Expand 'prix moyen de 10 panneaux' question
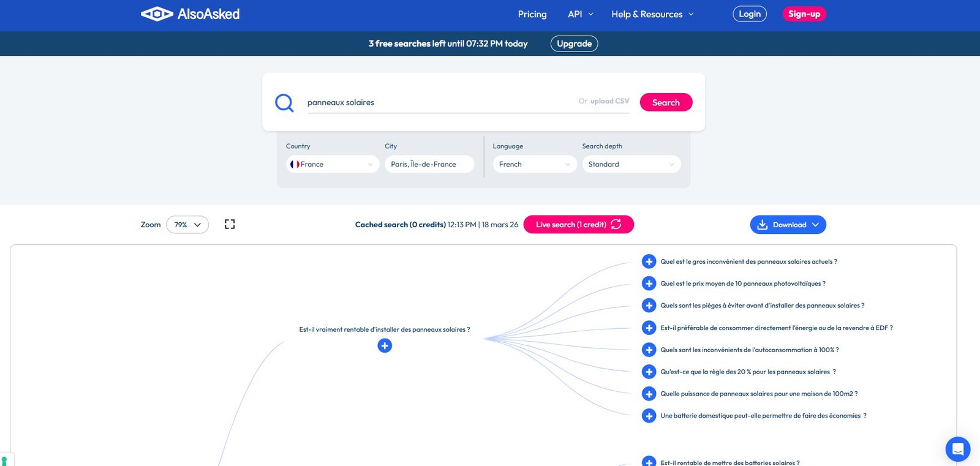The image size is (980, 466). tap(649, 284)
